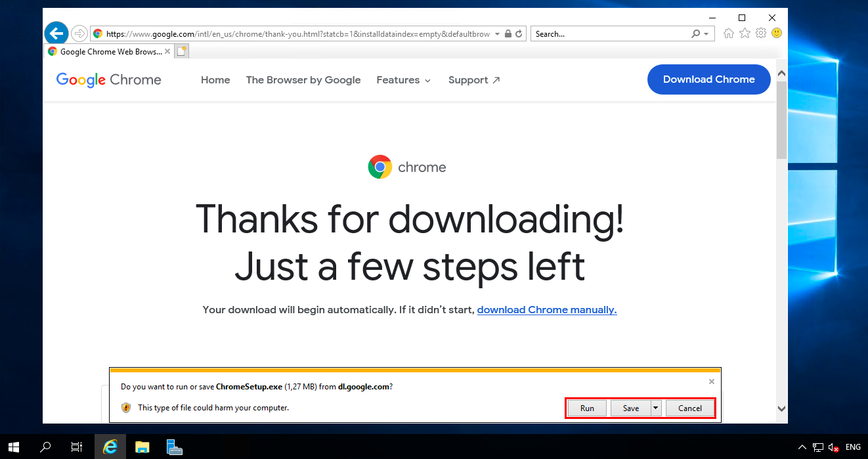Image resolution: width=868 pixels, height=459 pixels.
Task: Click the page's vertical scrollbar thumb
Action: [781, 120]
